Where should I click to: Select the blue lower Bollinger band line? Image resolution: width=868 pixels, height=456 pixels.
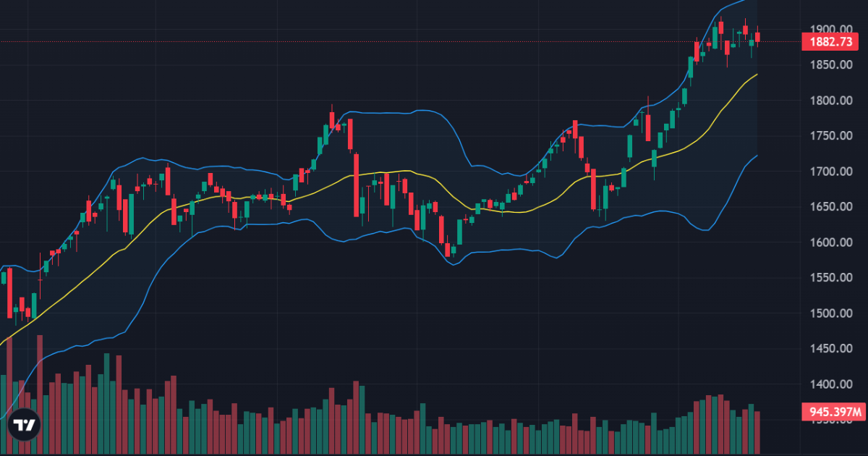[506, 250]
